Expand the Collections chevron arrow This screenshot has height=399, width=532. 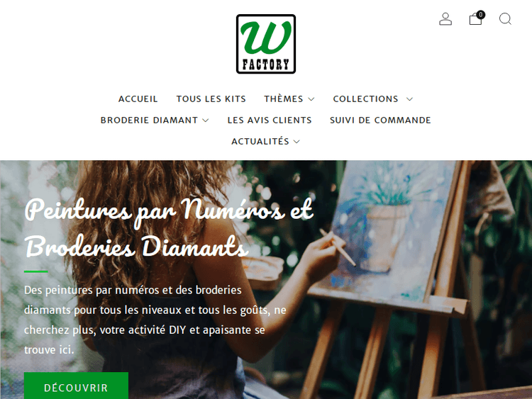tap(409, 99)
